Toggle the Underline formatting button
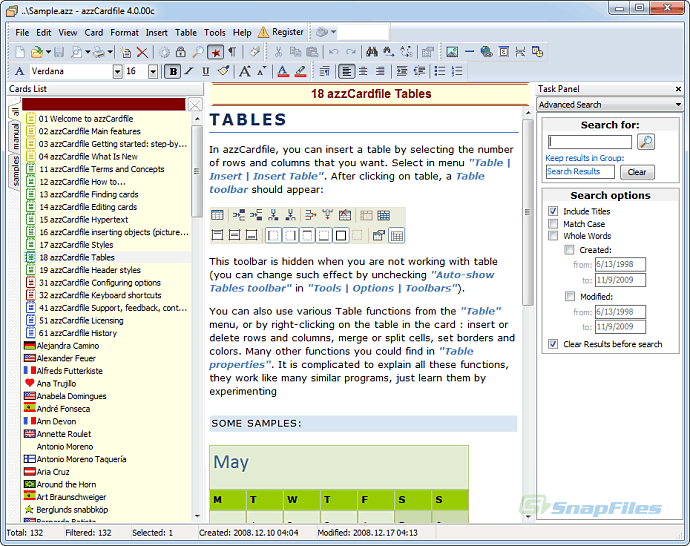Viewport: 690px width, 546px height. tap(206, 71)
